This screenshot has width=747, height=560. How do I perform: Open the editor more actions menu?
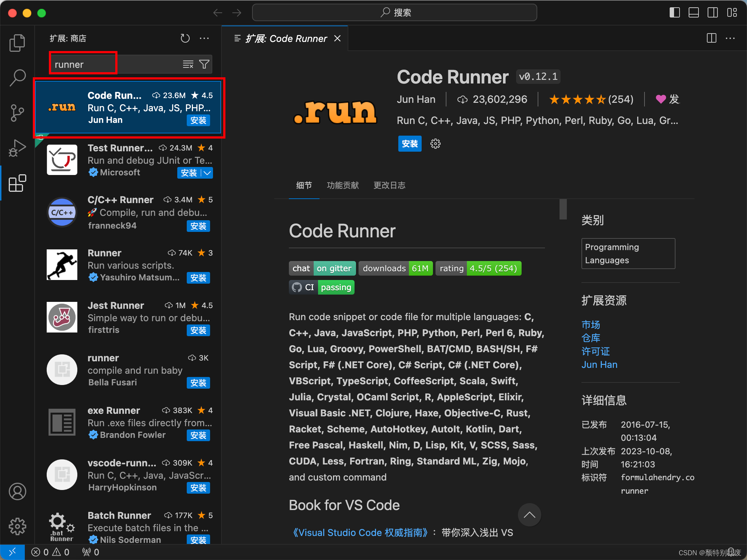[730, 38]
